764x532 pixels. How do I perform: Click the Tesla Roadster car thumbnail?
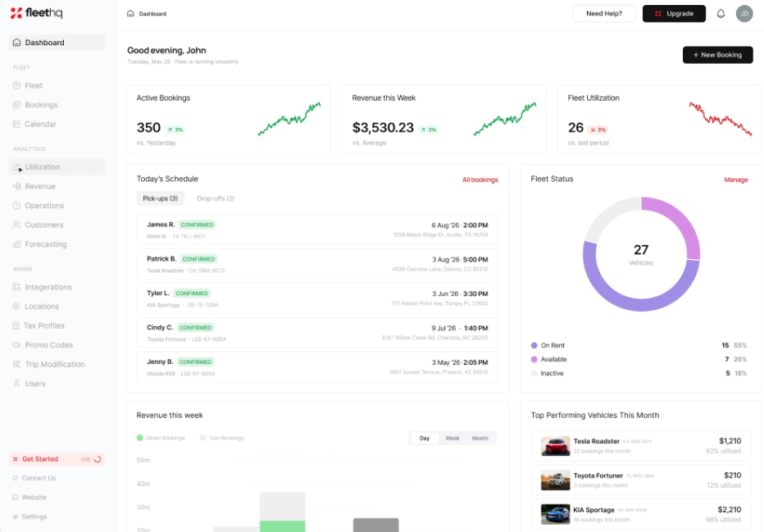click(555, 446)
